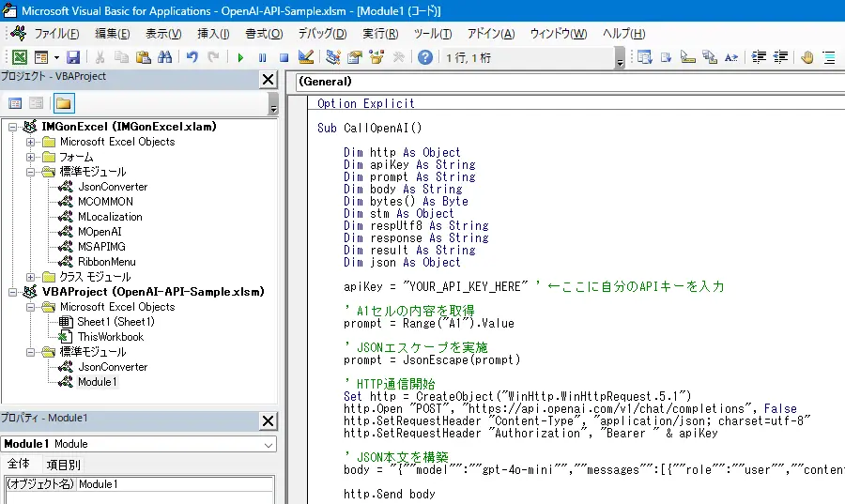The width and height of the screenshot is (845, 504).
Task: Toggle breakpoint with the hand icon
Action: coord(807,57)
